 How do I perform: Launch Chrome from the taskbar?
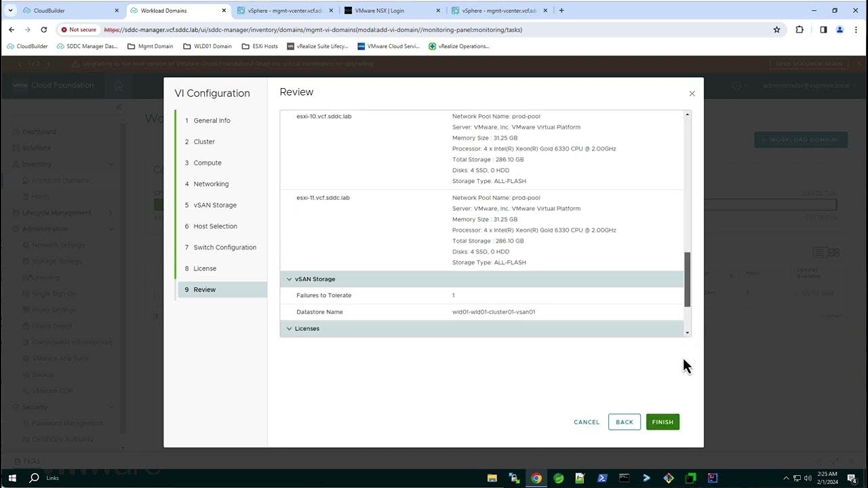pyautogui.click(x=536, y=478)
